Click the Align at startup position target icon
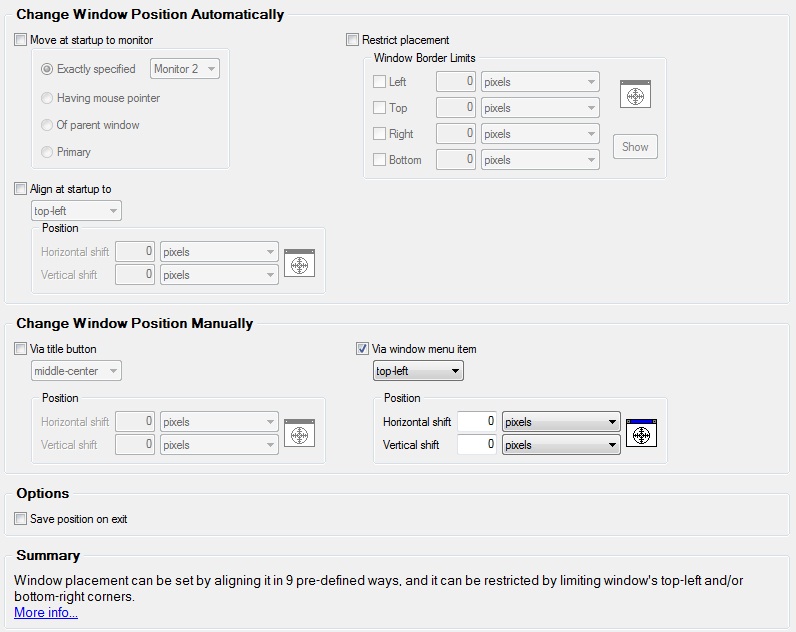The width and height of the screenshot is (796, 632). pos(300,263)
